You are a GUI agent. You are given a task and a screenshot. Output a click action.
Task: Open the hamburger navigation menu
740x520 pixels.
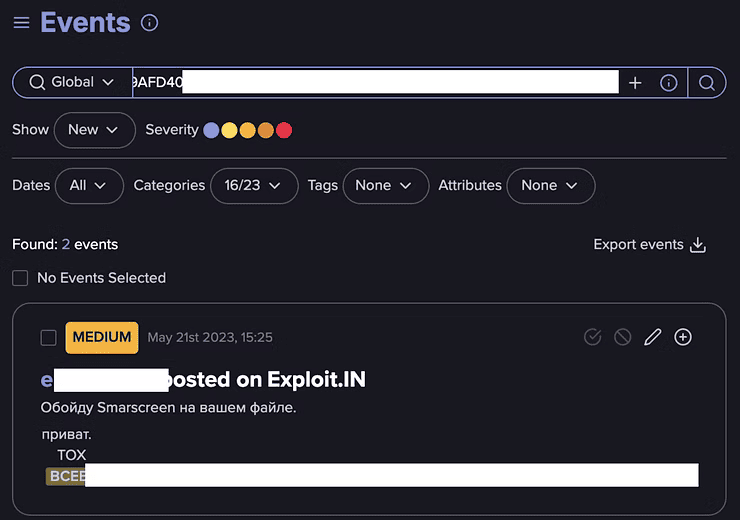click(21, 22)
